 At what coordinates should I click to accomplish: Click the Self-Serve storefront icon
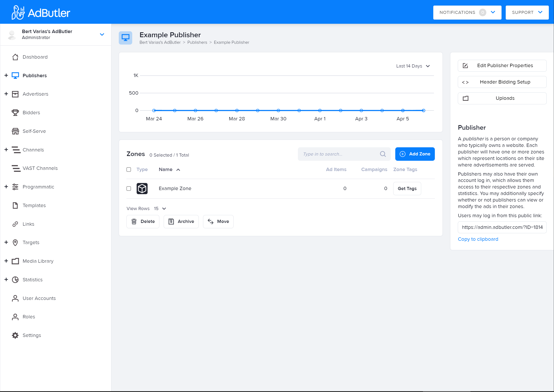pyautogui.click(x=15, y=131)
